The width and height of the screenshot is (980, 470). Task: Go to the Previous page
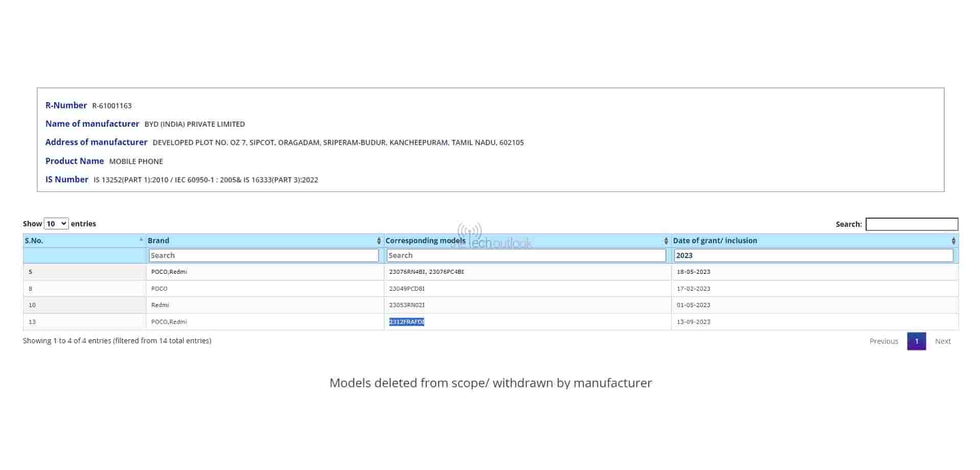click(884, 341)
